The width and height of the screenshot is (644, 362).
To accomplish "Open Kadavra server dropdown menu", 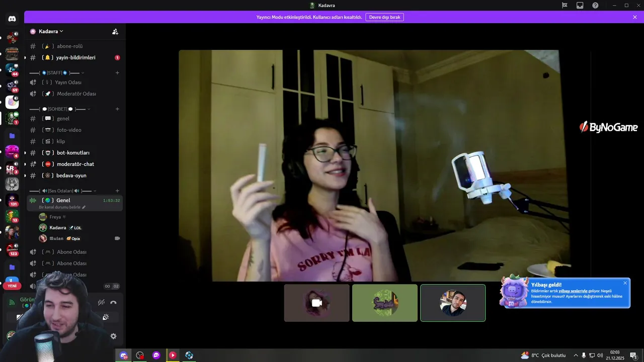I will pyautogui.click(x=50, y=31).
